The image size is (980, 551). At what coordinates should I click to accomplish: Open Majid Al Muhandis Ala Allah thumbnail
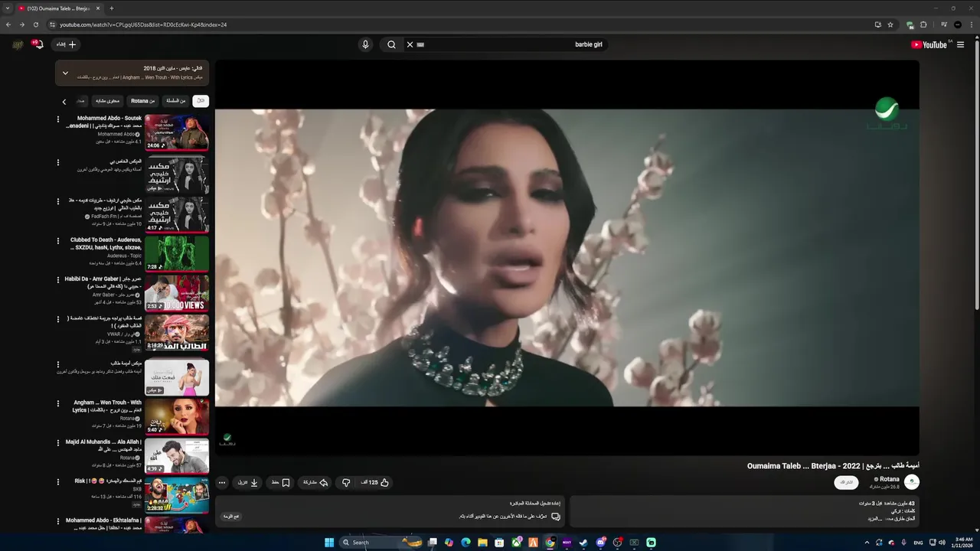tap(177, 455)
